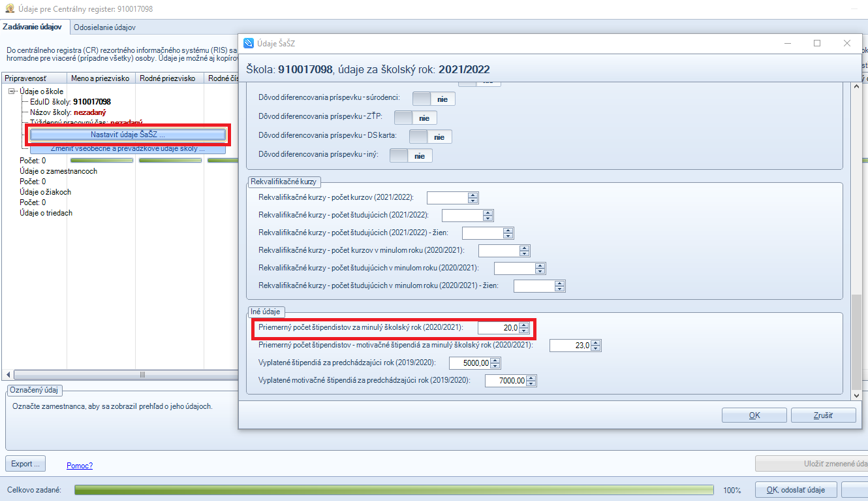868x501 pixels.
Task: Click the Celkovo zadané progress bar
Action: (394, 490)
